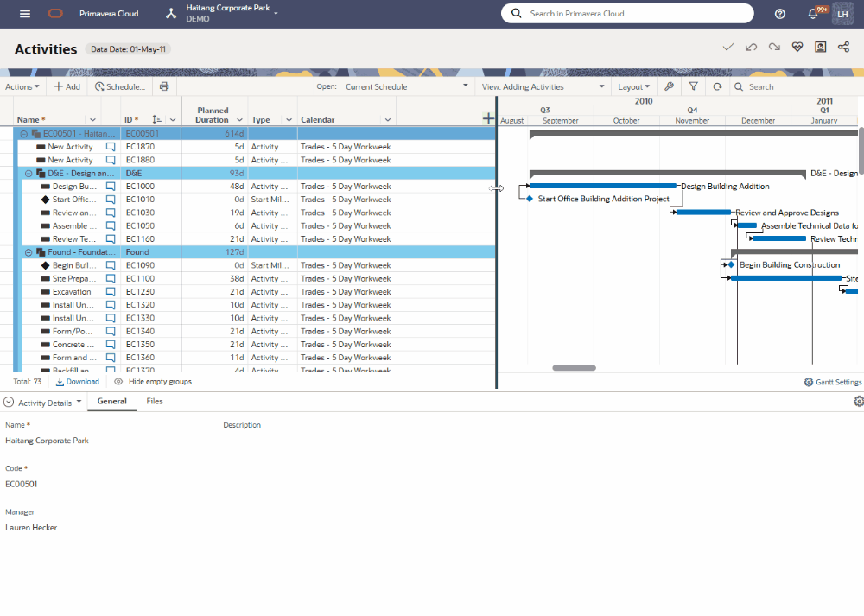Viewport: 864px width, 616px height.
Task: Open the project hierarchy icon beside Haitang Corporate Park
Action: click(x=171, y=14)
